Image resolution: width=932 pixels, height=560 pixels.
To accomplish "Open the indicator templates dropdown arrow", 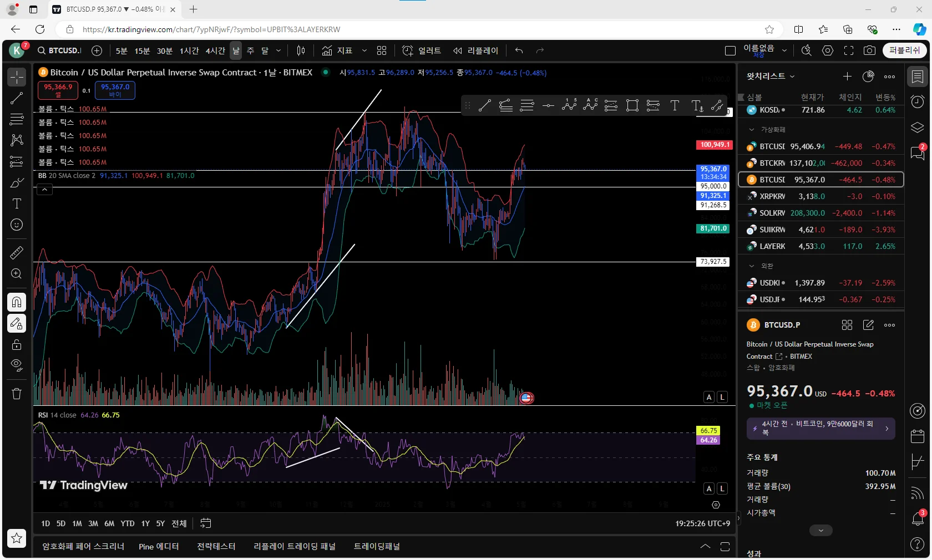I will coord(364,50).
